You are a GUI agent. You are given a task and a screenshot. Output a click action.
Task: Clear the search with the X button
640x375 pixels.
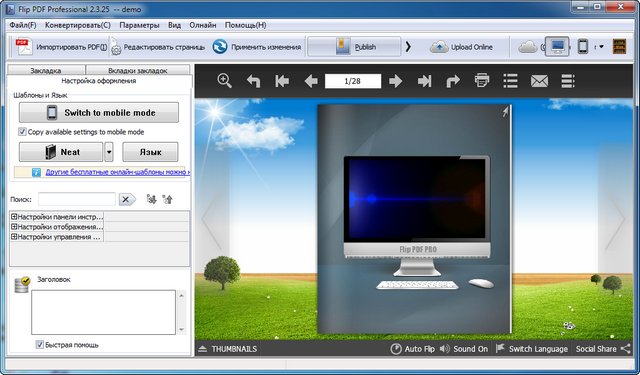(x=127, y=199)
